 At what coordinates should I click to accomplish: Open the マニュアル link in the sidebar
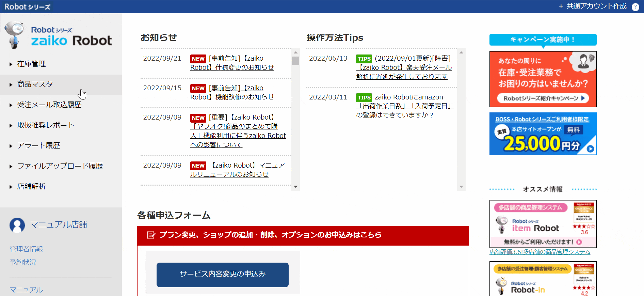coord(26,290)
